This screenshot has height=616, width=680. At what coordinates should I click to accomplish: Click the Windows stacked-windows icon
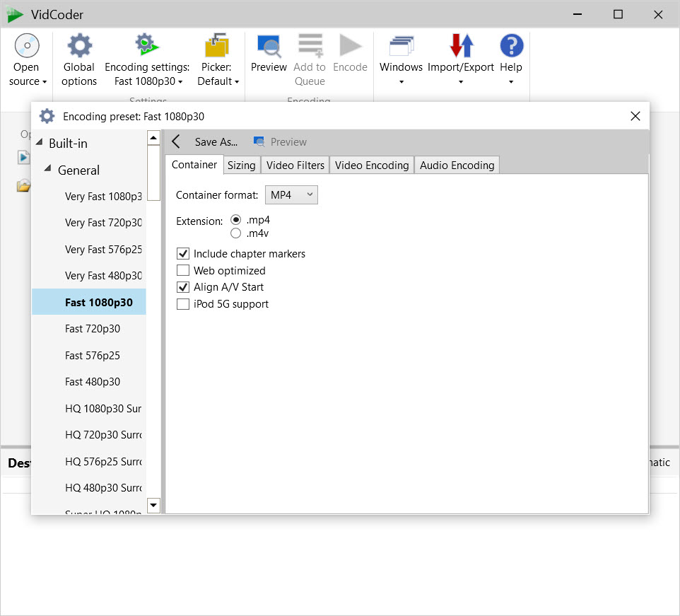click(x=401, y=46)
